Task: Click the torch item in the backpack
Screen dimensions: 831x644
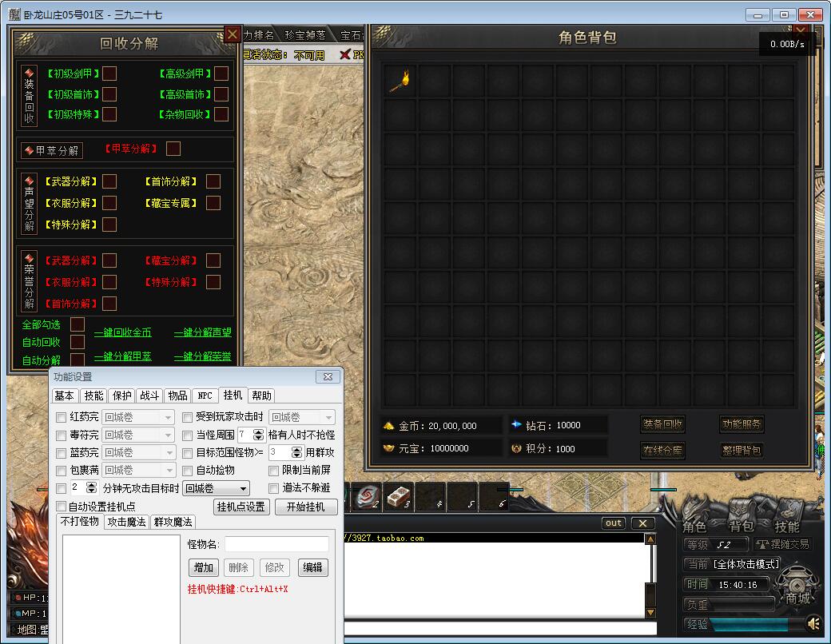Action: (x=400, y=81)
